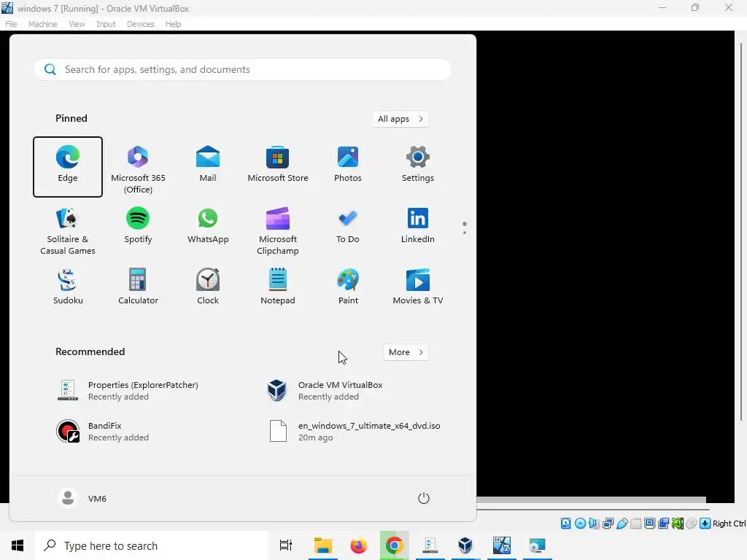Open Task View on taskbar
Screen dimensions: 747x560
(x=286, y=545)
